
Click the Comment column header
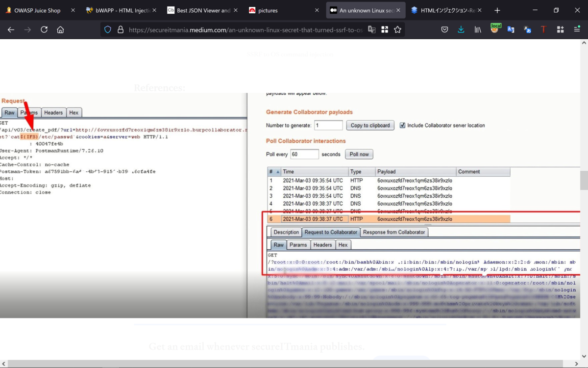tap(483, 172)
